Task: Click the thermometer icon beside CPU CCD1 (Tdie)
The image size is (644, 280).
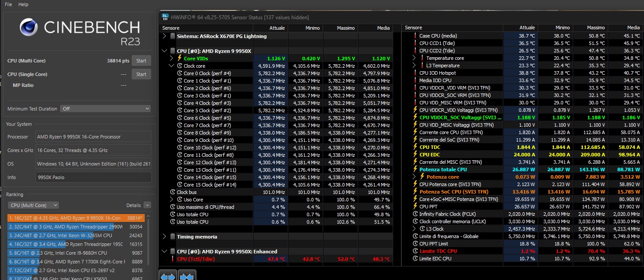Action: point(415,43)
